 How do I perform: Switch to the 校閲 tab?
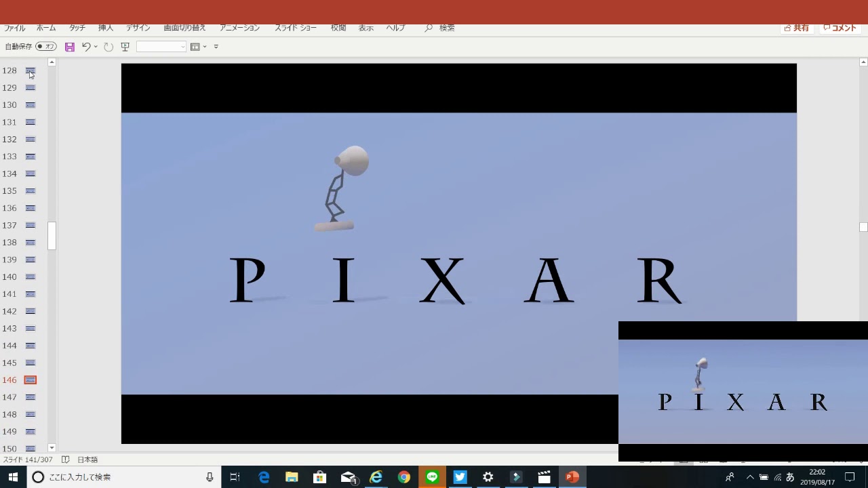[338, 28]
